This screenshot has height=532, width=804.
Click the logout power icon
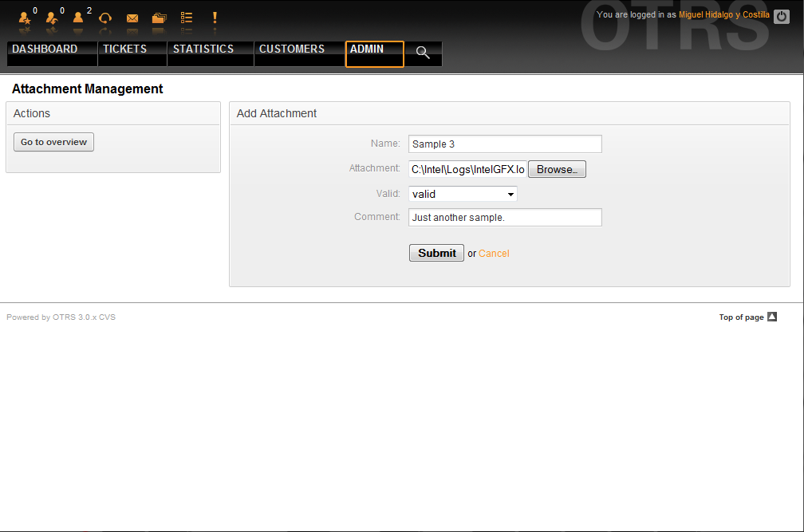(x=782, y=16)
